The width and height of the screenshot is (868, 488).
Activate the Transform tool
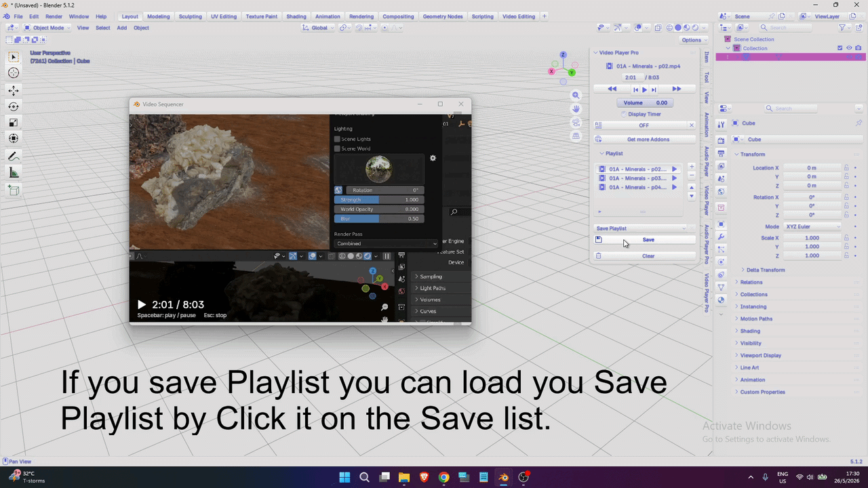(14, 138)
